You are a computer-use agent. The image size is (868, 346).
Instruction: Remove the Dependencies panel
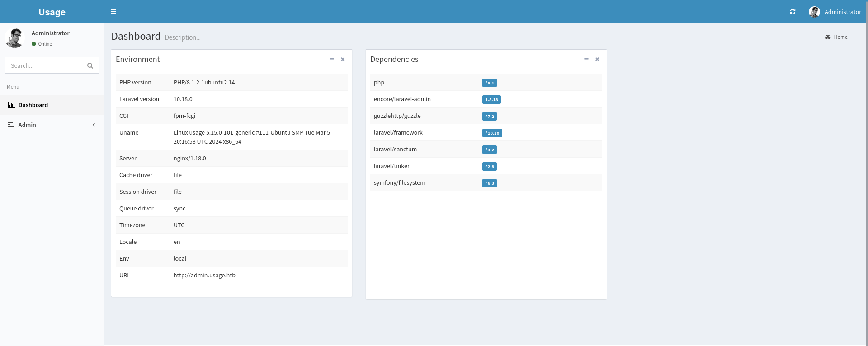(597, 59)
